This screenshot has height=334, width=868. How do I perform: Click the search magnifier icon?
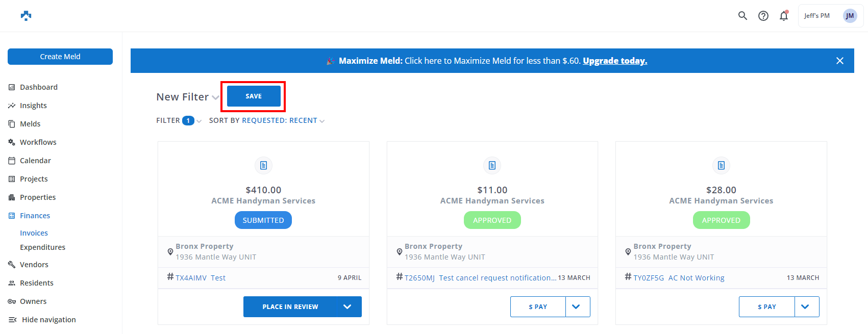pos(742,16)
